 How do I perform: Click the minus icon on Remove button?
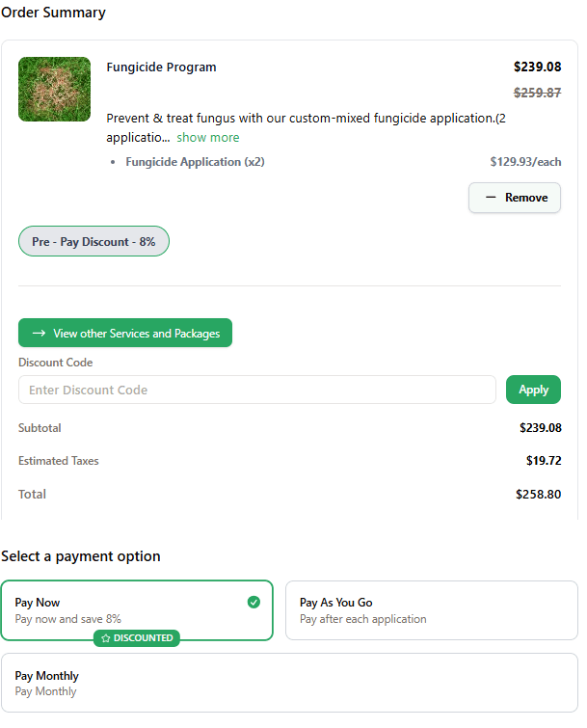click(491, 198)
